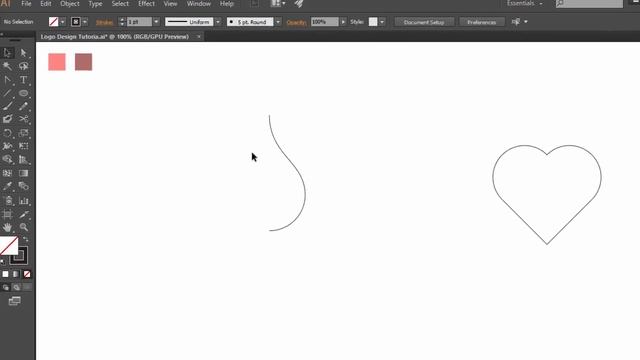Select the Zoom magnifier tool
The image size is (640, 360).
pyautogui.click(x=23, y=227)
